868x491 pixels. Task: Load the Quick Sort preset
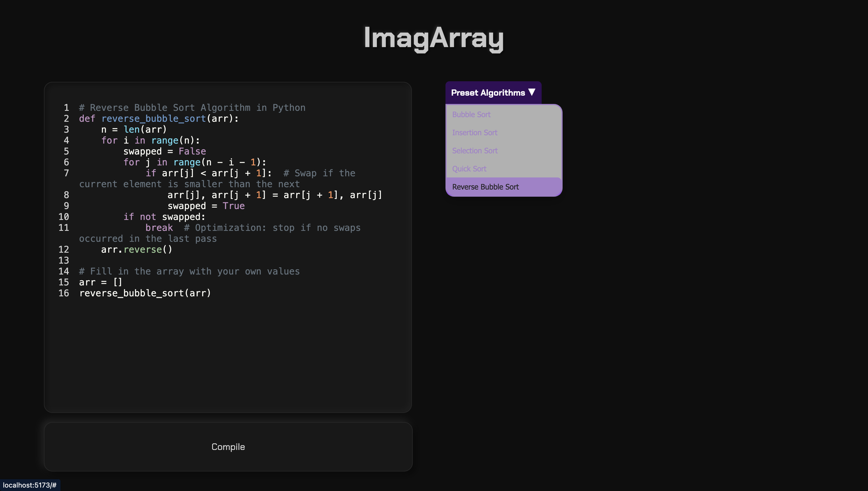[469, 169]
